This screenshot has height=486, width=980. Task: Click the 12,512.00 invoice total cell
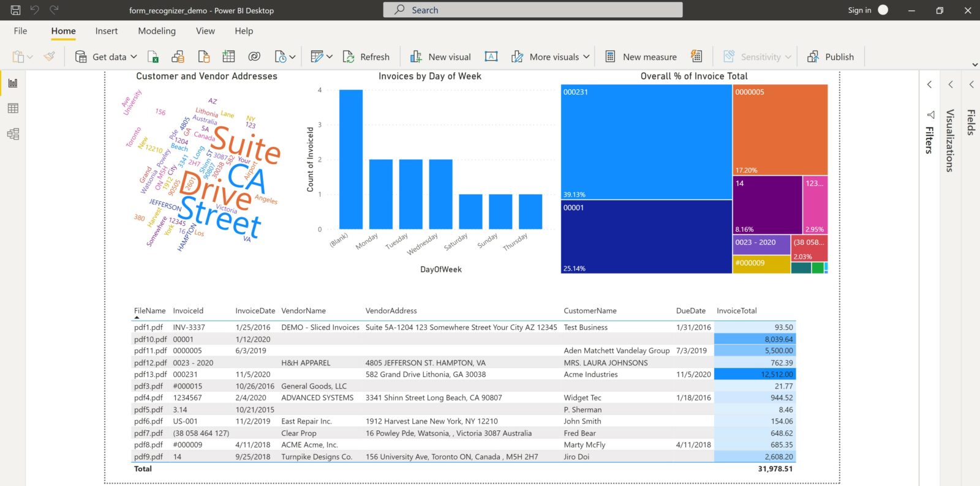coord(755,375)
